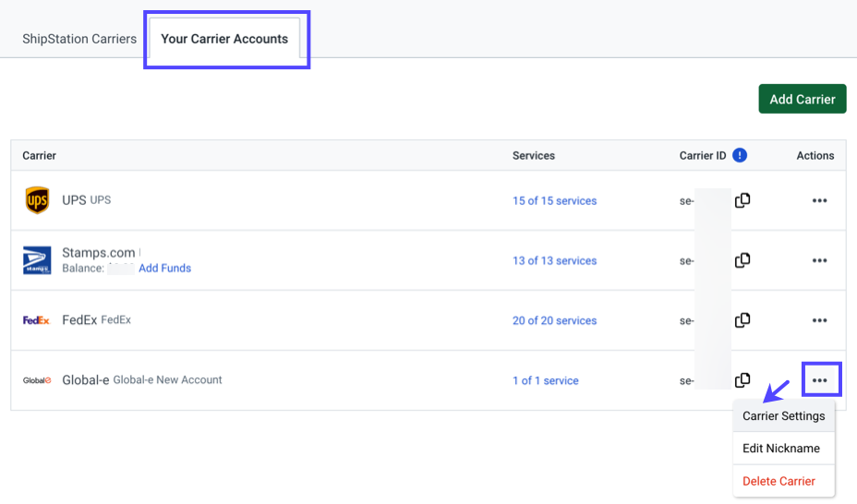Toggle the Global-e three-dot actions menu
Viewport: 857px width, 504px height.
point(819,380)
